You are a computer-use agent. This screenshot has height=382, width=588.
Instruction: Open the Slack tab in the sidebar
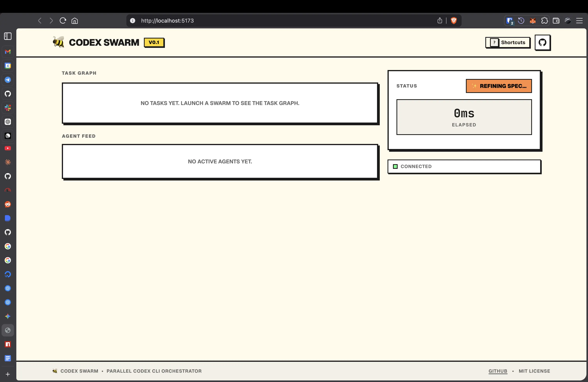click(x=8, y=108)
